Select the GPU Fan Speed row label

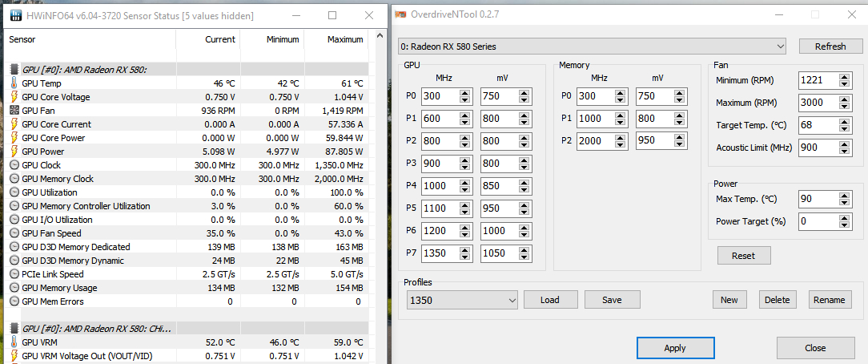click(51, 233)
